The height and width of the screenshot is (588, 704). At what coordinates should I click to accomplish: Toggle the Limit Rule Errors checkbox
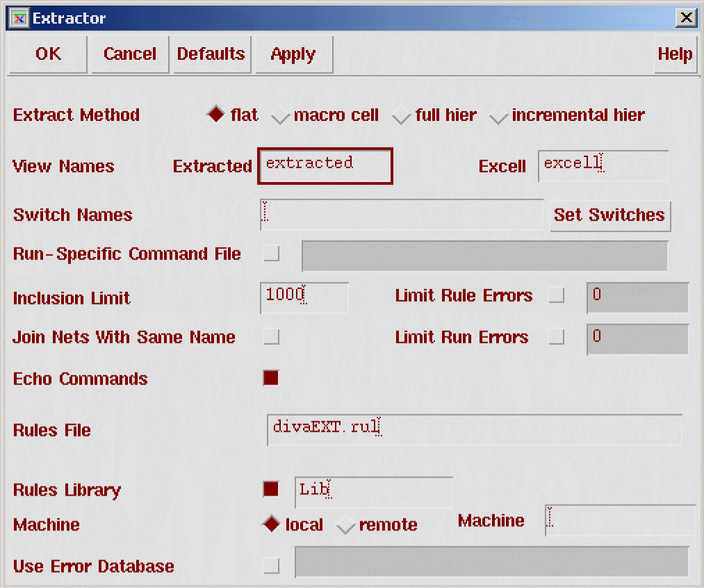pos(556,295)
